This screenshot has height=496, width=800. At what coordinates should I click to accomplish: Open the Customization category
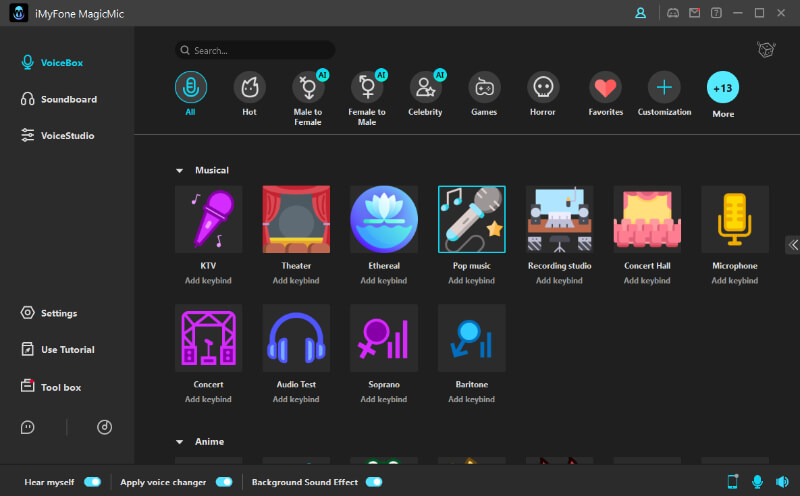click(664, 87)
